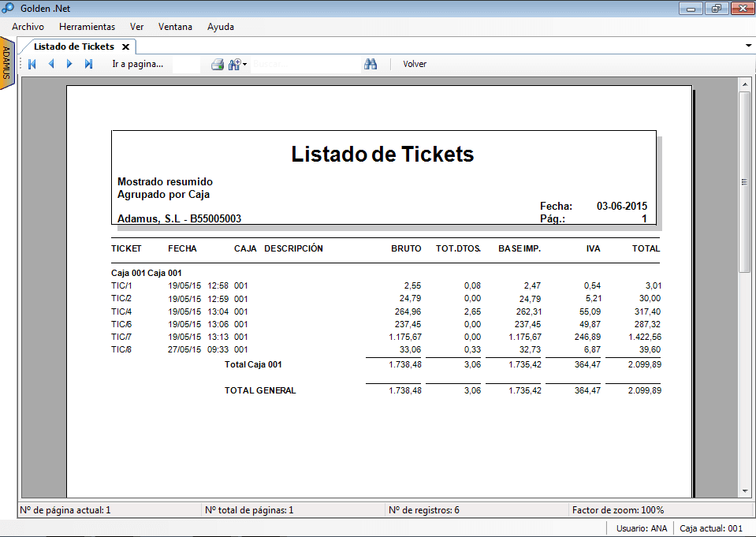This screenshot has height=537, width=756.
Task: Click the zoom binoculars icon
Action: (234, 64)
